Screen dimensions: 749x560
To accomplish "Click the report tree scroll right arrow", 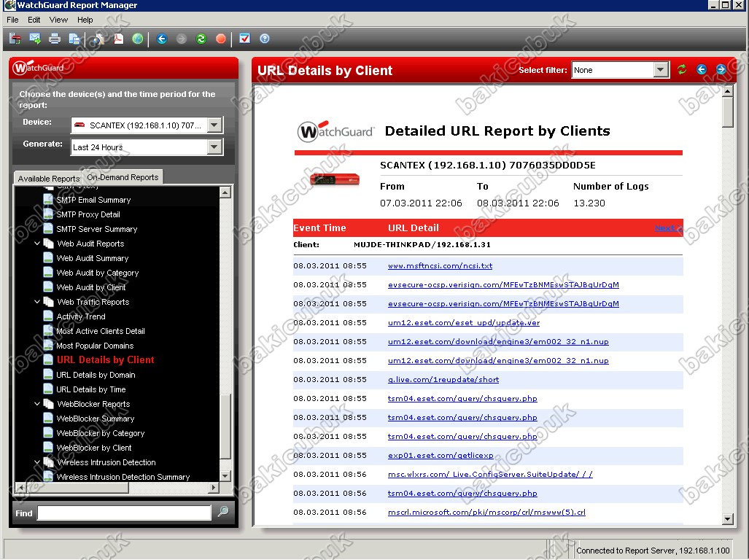I will (214, 487).
